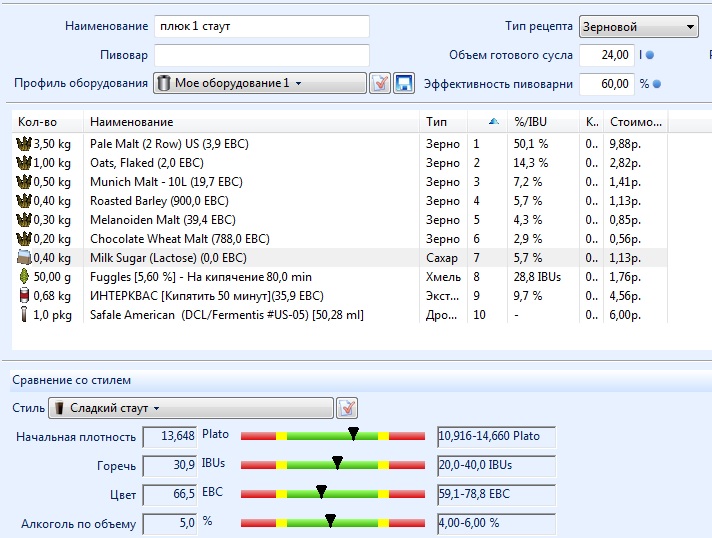Click the edit equipment profile checkmark icon
This screenshot has width=712, height=538.
(380, 84)
